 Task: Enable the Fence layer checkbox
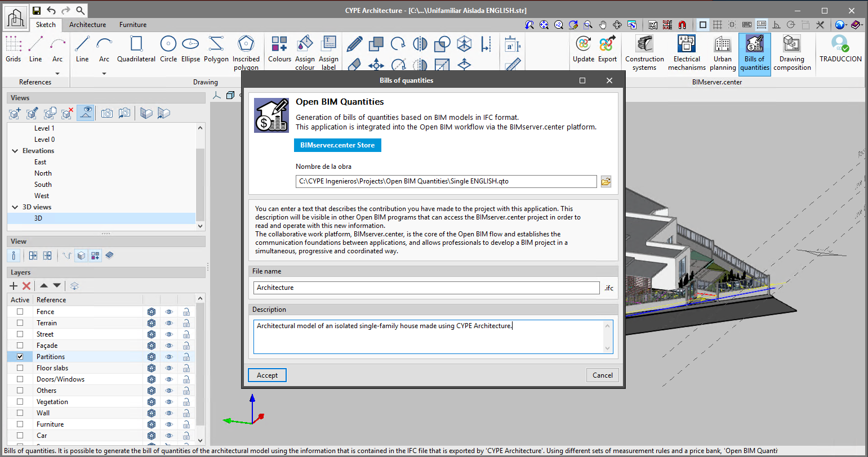(x=20, y=311)
